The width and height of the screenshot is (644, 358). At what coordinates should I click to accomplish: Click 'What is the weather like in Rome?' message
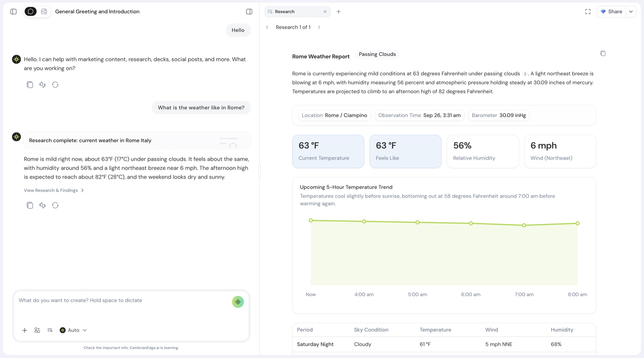point(201,108)
